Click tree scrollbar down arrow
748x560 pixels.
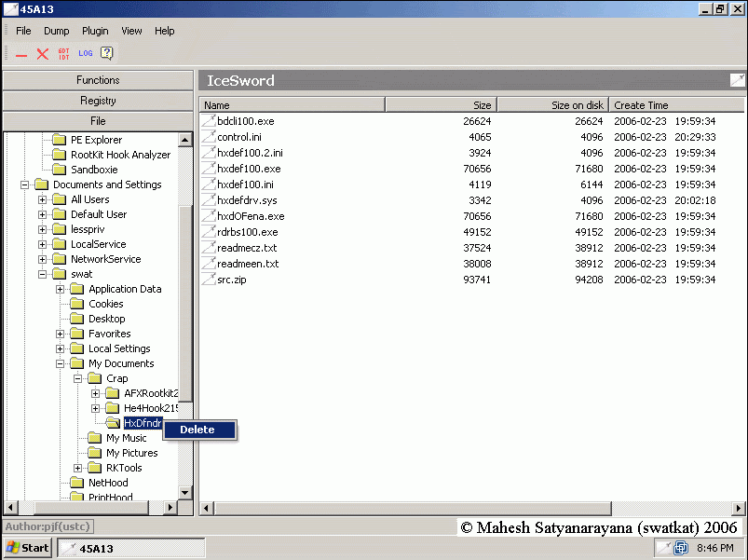tap(185, 492)
